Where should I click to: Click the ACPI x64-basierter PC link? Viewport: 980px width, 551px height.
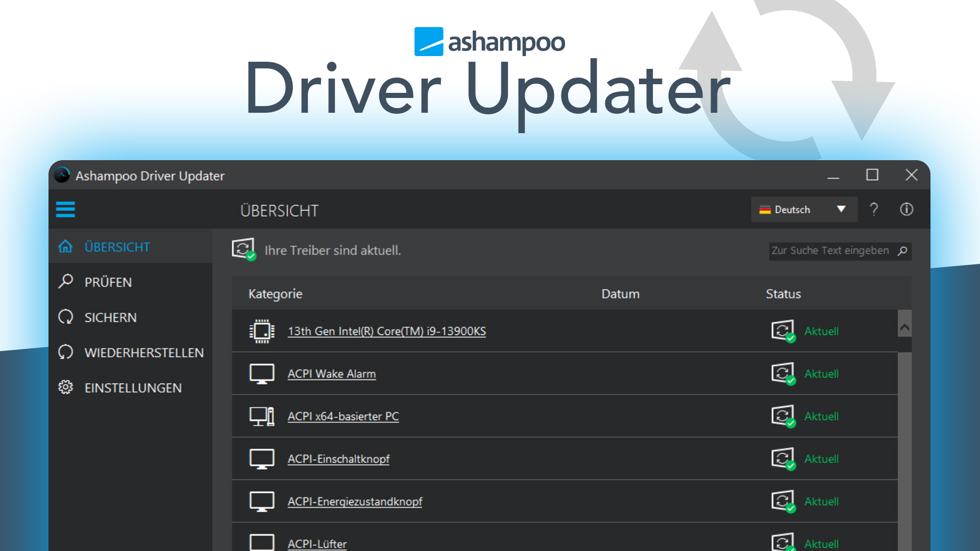point(343,416)
